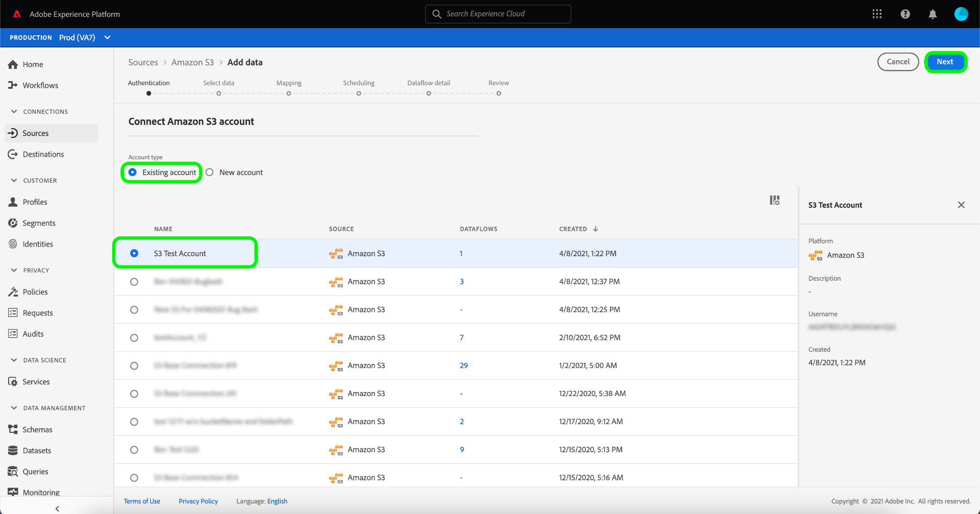Screen dimensions: 980x514
Task: Select the New account radio button
Action: pyautogui.click(x=210, y=173)
